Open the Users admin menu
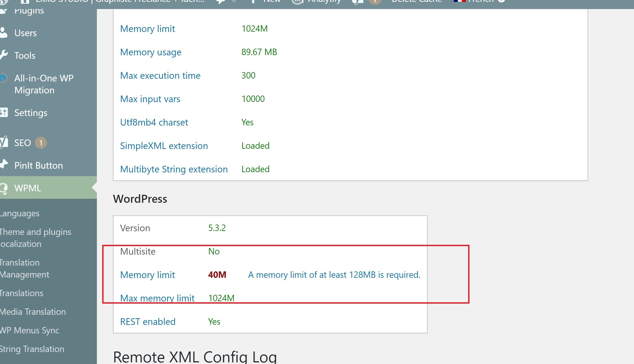 click(x=25, y=33)
